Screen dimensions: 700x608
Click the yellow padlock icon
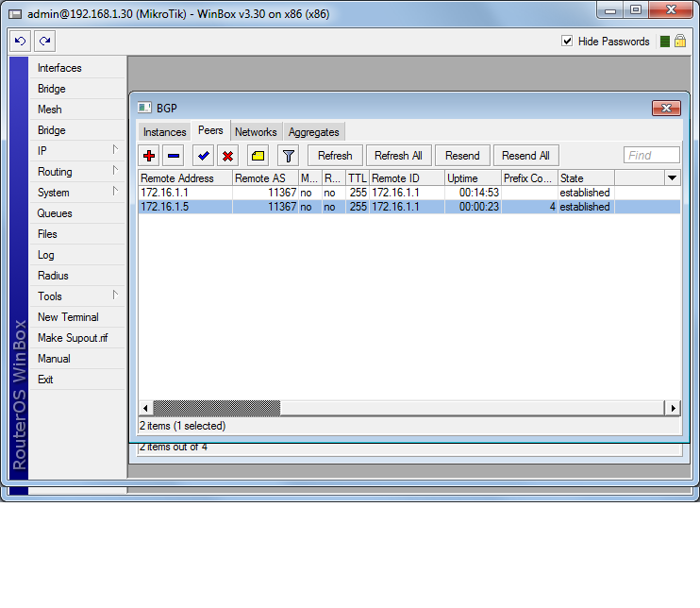pos(680,42)
